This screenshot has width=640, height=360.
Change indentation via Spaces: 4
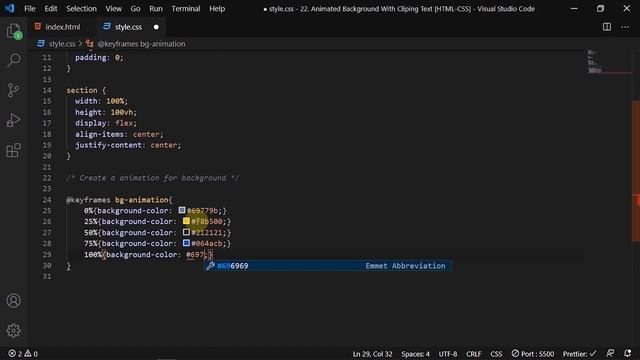415,354
